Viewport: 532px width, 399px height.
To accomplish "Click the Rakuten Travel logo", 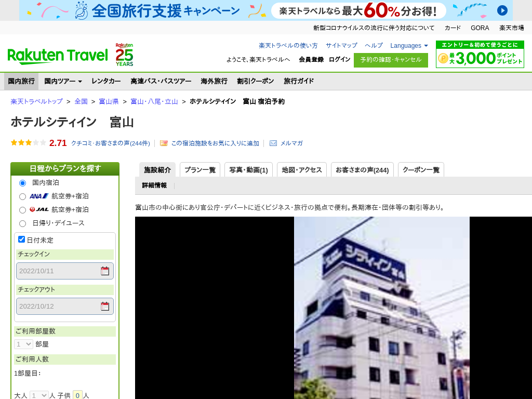I will tap(57, 56).
